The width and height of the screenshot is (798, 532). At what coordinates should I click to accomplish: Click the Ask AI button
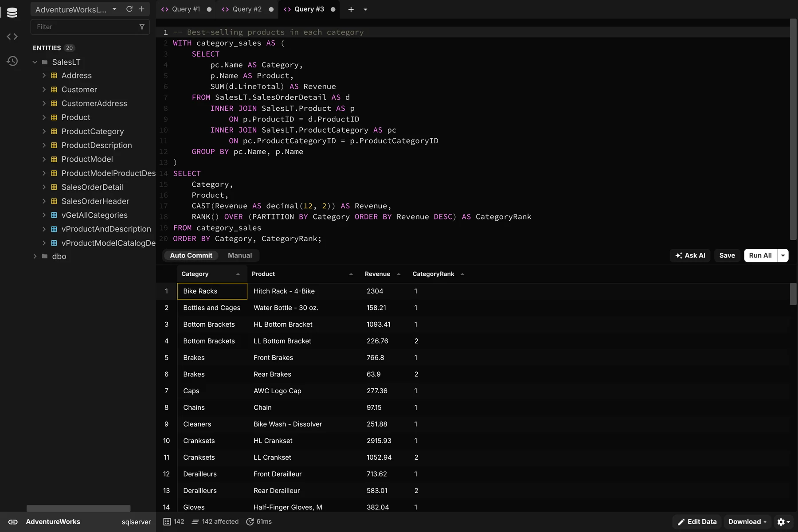(690, 255)
